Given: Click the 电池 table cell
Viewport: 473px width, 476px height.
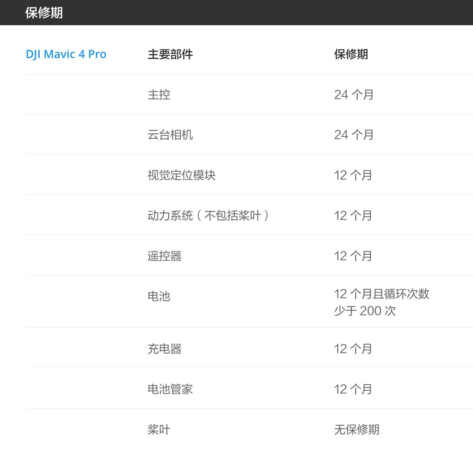Looking at the screenshot, I should 159,296.
